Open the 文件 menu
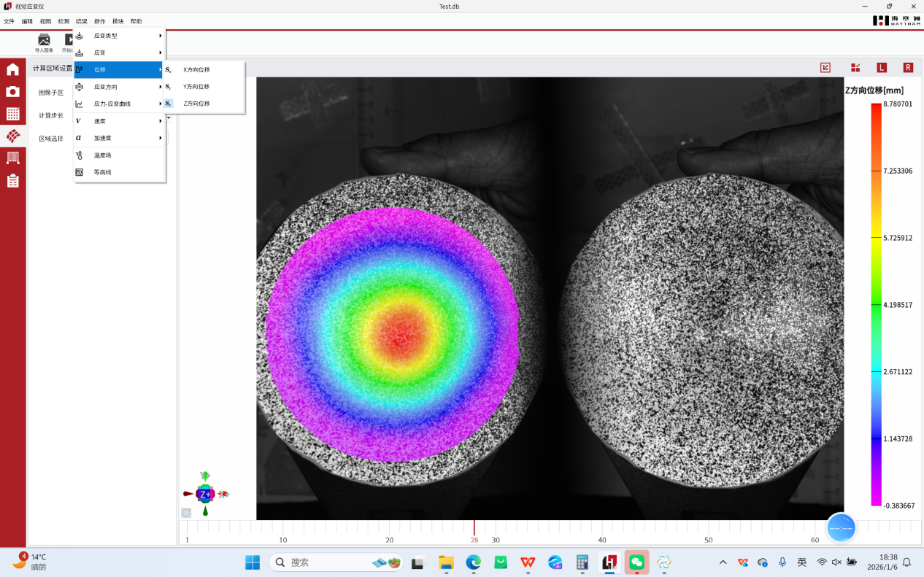Image resolution: width=924 pixels, height=577 pixels. [9, 21]
